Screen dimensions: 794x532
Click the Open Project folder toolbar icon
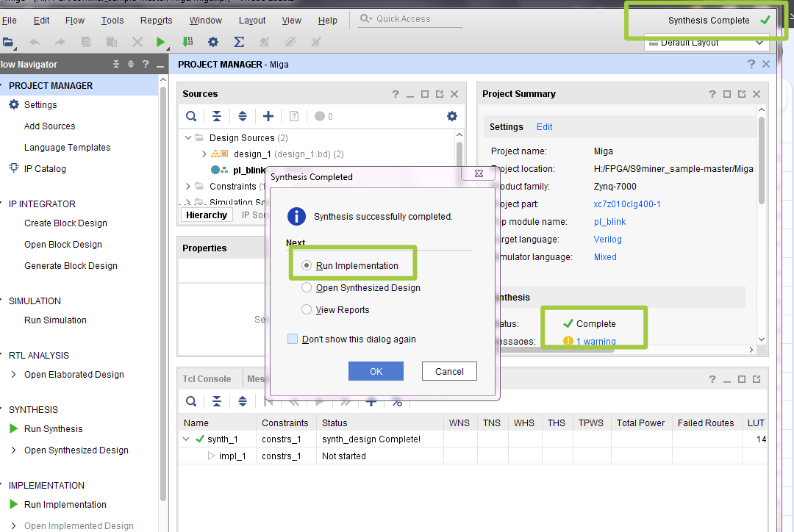[8, 42]
